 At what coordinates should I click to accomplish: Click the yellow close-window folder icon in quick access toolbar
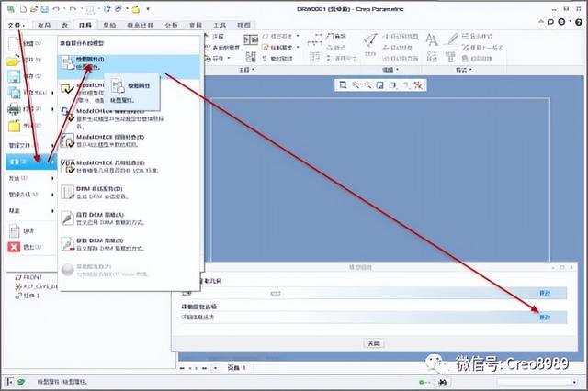(136, 8)
